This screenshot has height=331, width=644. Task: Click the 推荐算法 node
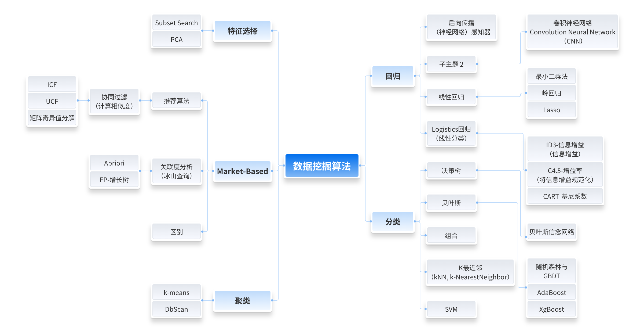pyautogui.click(x=176, y=101)
